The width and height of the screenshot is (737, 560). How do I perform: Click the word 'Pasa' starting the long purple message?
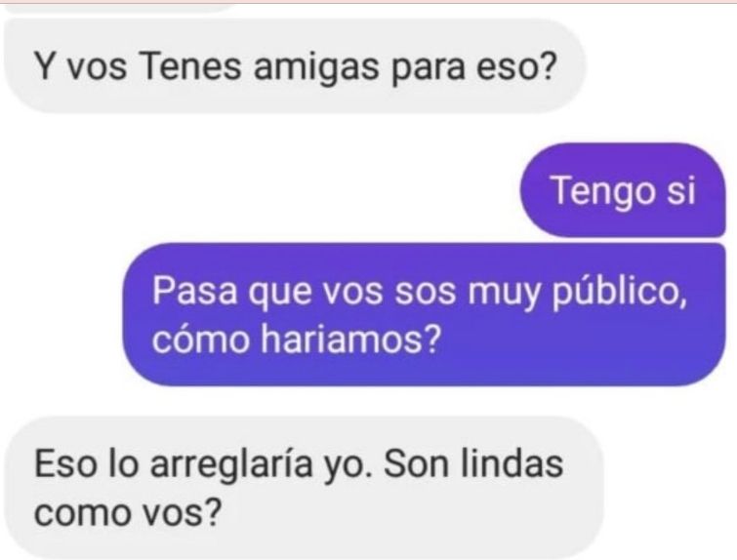(194, 291)
